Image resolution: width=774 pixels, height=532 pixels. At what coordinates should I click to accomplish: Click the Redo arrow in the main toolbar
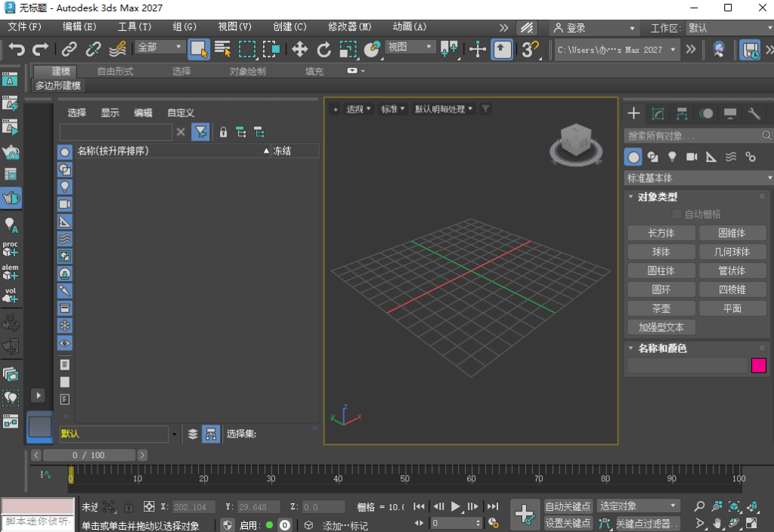pos(41,49)
